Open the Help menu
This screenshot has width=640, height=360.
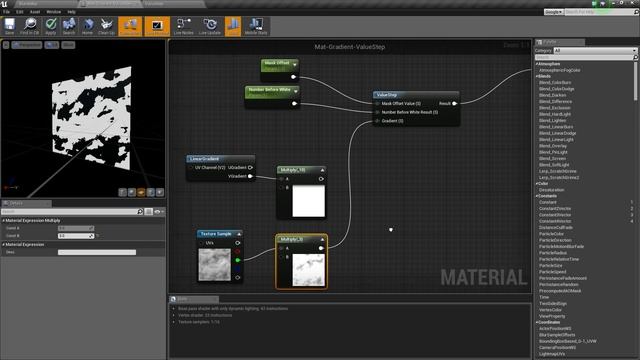point(71,12)
